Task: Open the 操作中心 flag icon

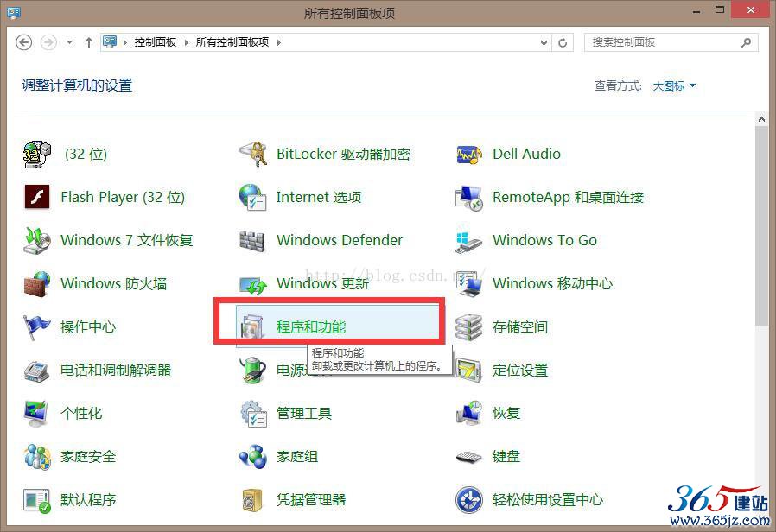Action: (x=37, y=326)
